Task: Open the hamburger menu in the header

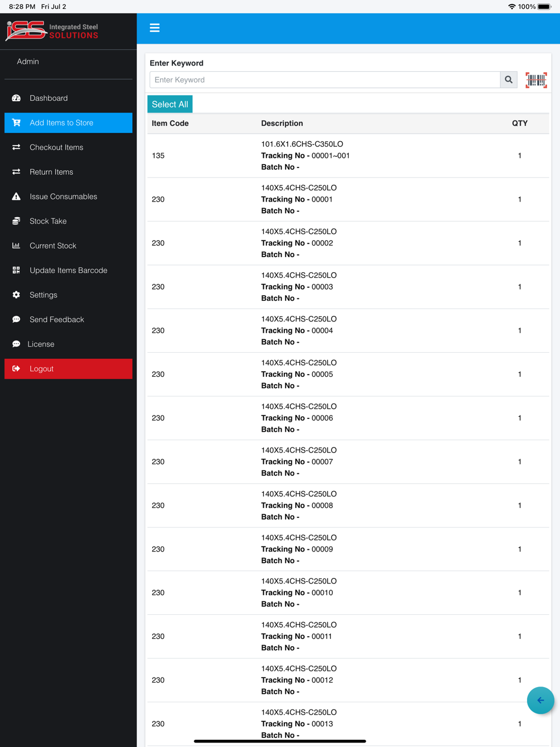Action: 155,28
